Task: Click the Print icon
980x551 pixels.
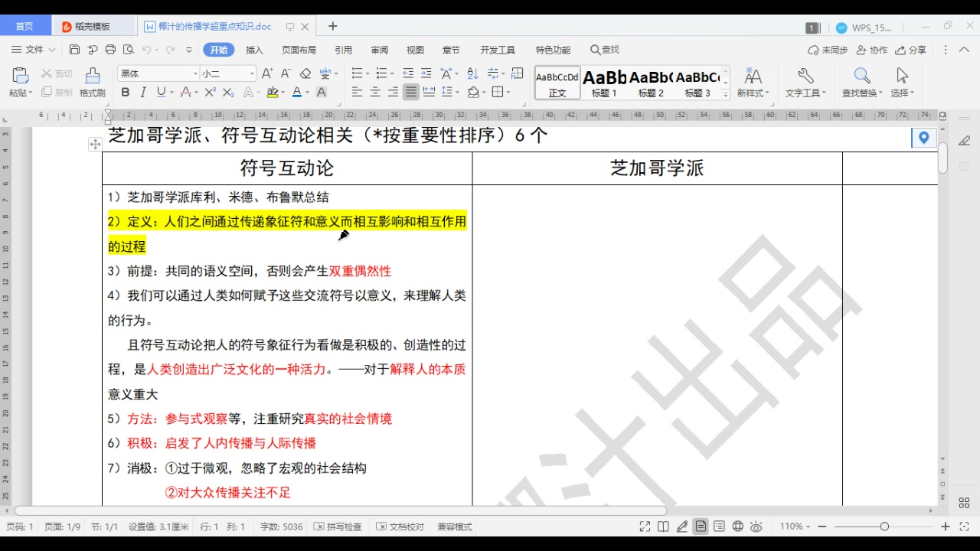Action: click(x=110, y=50)
